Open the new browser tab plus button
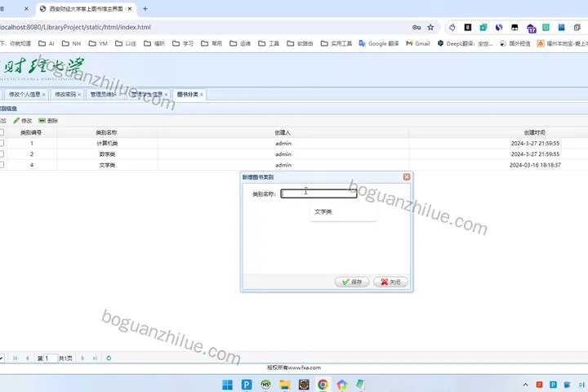Viewport: 588px width, 392px height. coord(145,9)
